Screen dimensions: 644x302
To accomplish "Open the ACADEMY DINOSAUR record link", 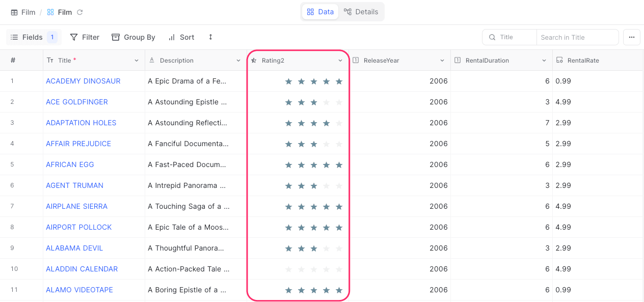I will click(x=83, y=81).
